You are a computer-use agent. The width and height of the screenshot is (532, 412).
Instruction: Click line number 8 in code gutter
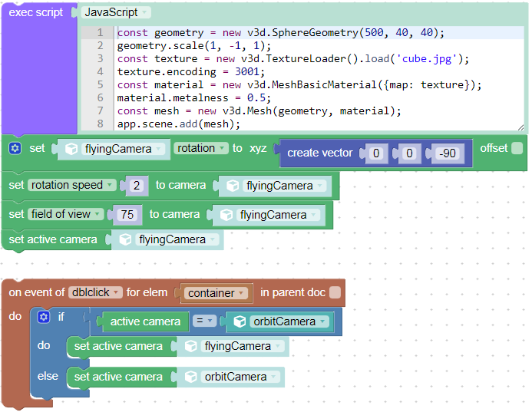100,124
